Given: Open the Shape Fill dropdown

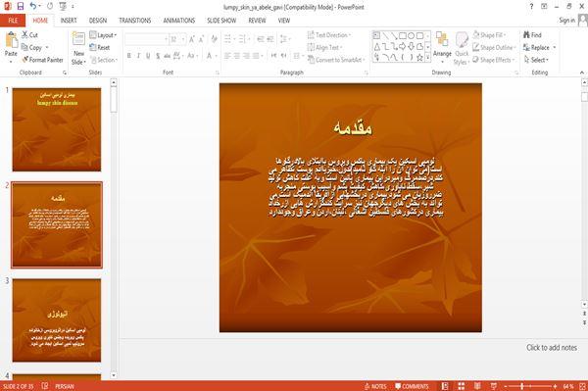Looking at the screenshot, I should point(489,35).
